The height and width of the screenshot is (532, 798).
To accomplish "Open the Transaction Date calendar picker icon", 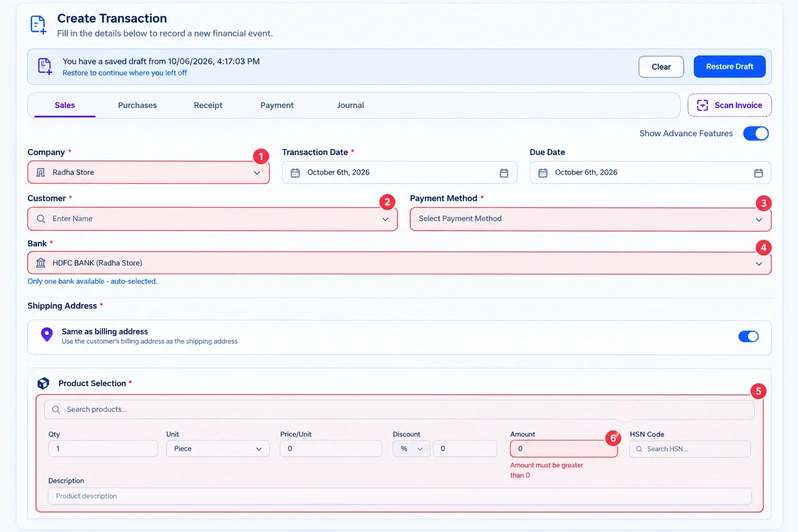I will (x=504, y=173).
